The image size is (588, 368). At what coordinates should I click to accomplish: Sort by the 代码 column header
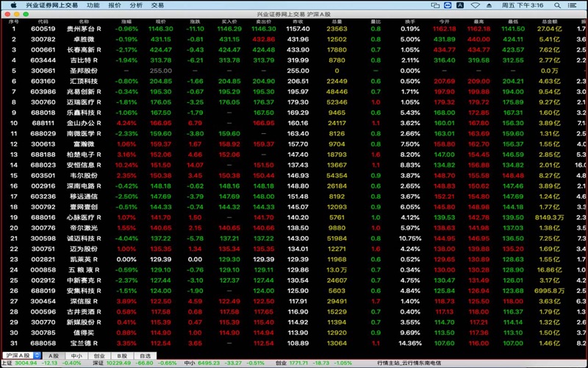point(43,22)
